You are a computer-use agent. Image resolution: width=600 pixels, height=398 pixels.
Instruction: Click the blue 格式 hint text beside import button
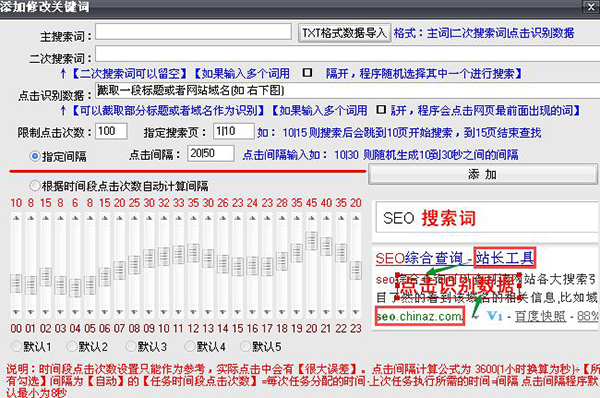pos(484,33)
